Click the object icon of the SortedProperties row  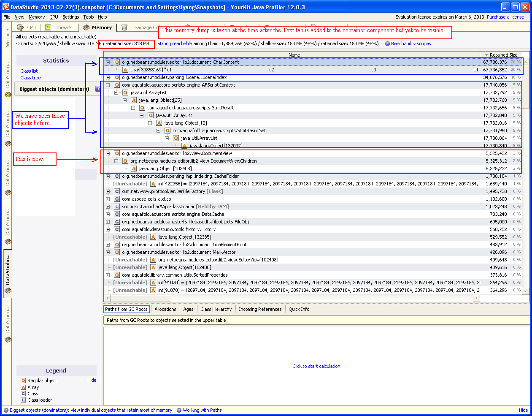pos(117,275)
